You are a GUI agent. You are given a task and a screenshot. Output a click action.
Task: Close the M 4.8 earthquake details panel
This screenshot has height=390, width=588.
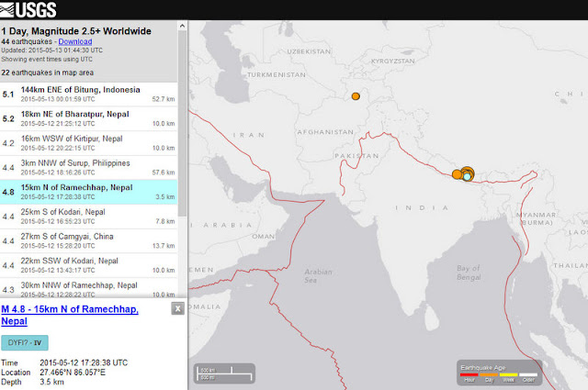(177, 308)
